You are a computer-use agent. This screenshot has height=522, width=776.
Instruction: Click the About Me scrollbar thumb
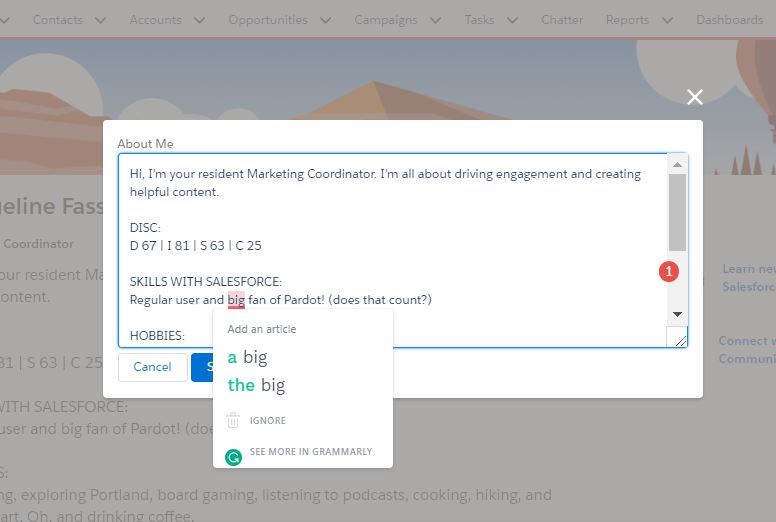click(678, 212)
